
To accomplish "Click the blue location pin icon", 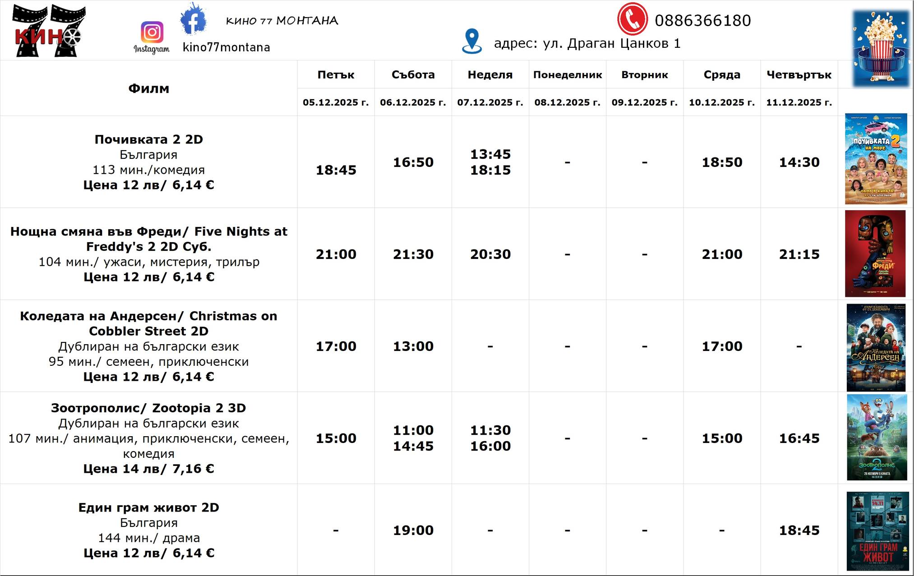I will click(472, 41).
